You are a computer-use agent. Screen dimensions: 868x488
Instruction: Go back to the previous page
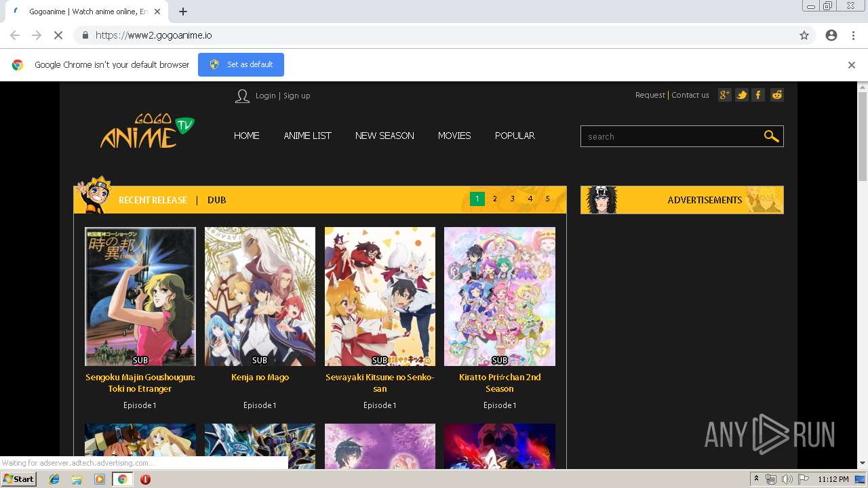tap(15, 35)
